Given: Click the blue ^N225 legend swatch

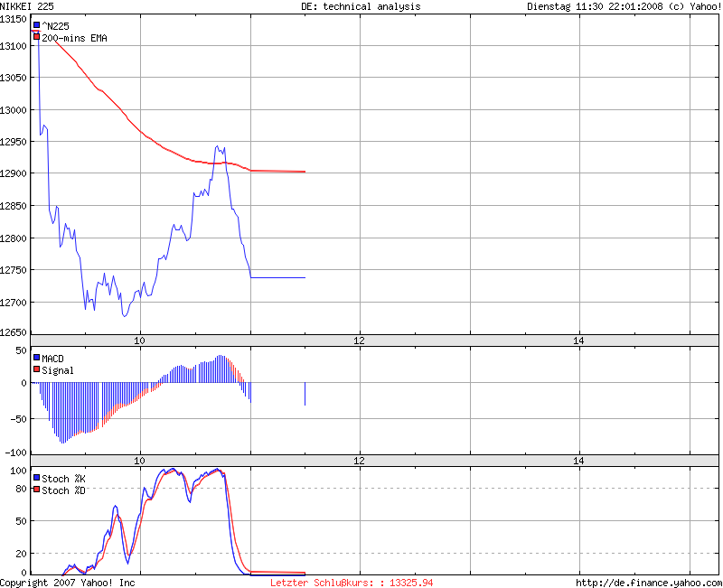Looking at the screenshot, I should pyautogui.click(x=36, y=25).
